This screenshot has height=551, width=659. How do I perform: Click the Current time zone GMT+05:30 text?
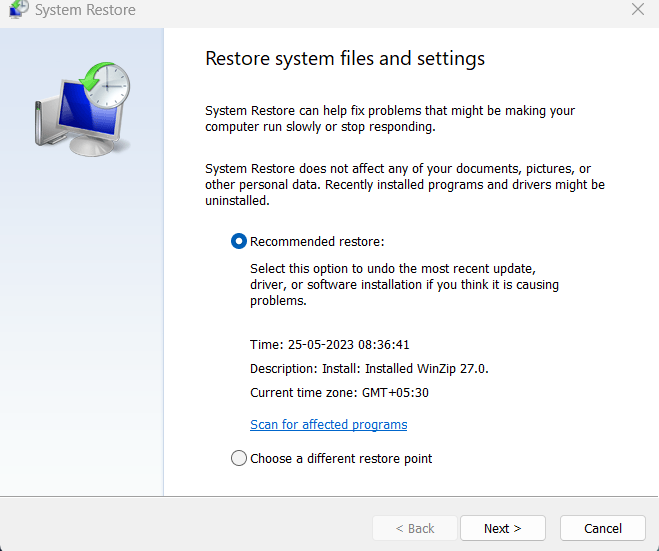tap(339, 392)
